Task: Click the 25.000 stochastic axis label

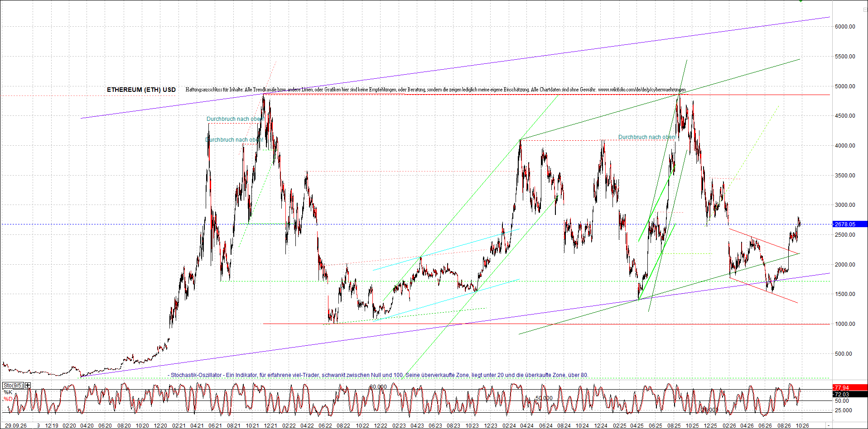Action: click(844, 410)
